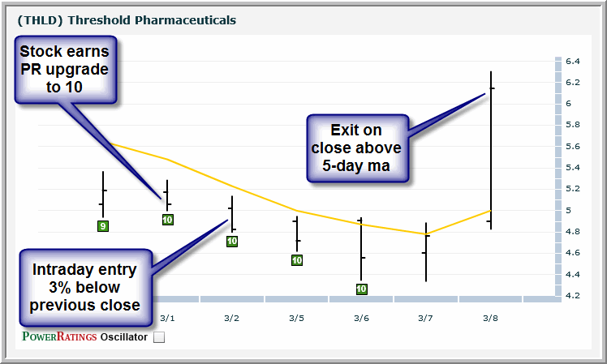
Task: Click the PowerRatings Oscillator label
Action: pos(84,337)
